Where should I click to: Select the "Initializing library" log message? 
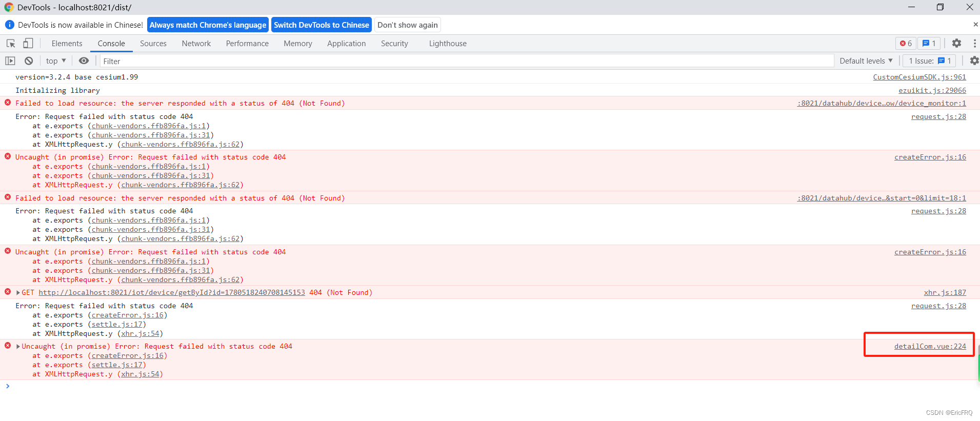tap(57, 91)
